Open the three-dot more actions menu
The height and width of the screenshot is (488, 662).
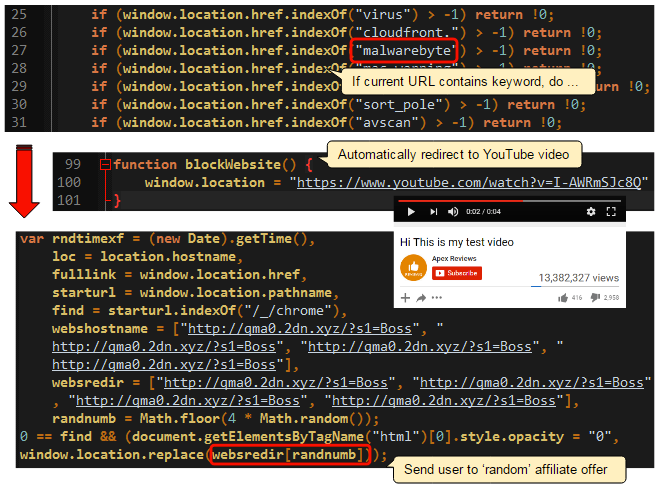tap(436, 297)
